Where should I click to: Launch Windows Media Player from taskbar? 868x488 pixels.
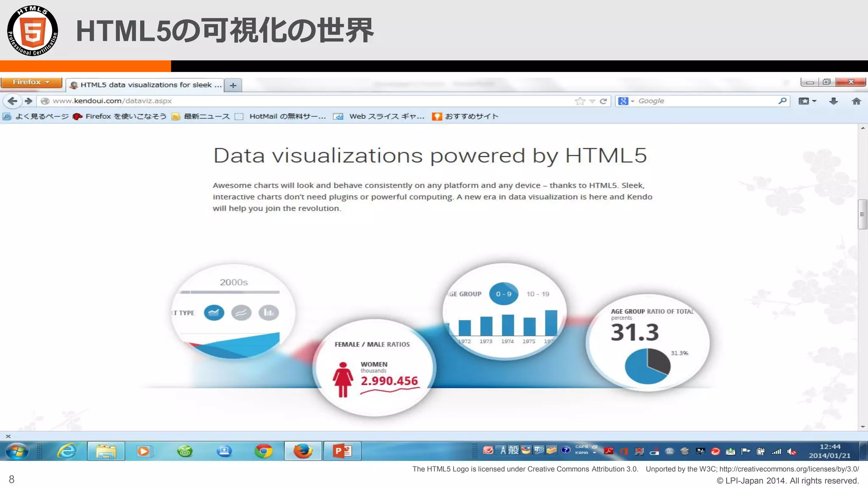[144, 451]
